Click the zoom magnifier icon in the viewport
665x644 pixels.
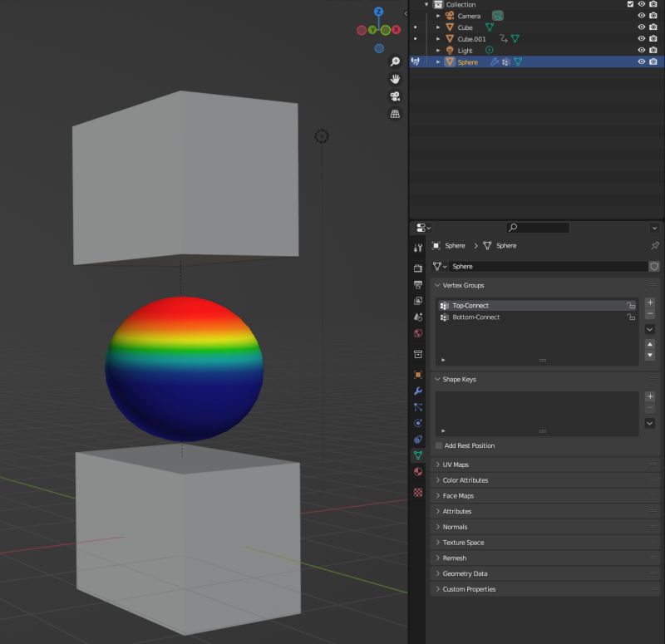pyautogui.click(x=395, y=61)
